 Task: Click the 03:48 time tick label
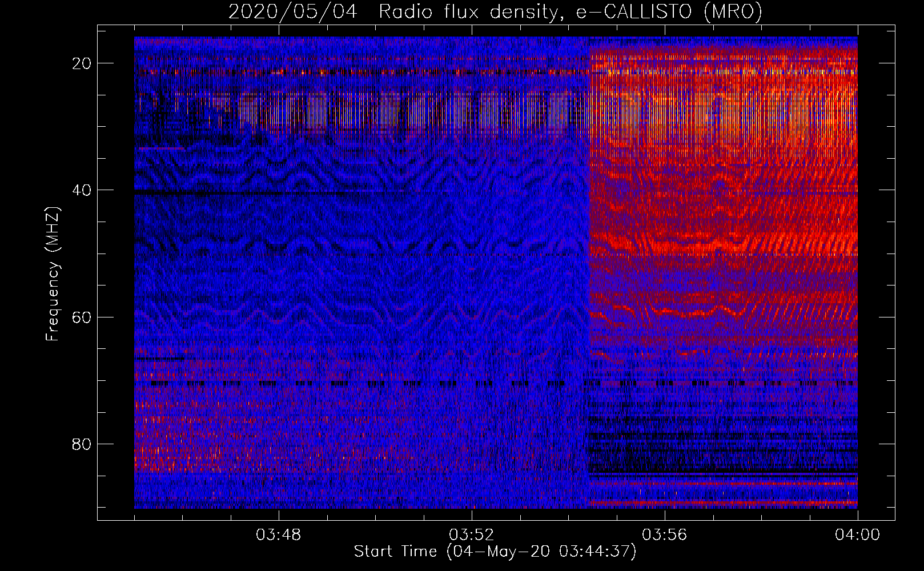tap(279, 535)
